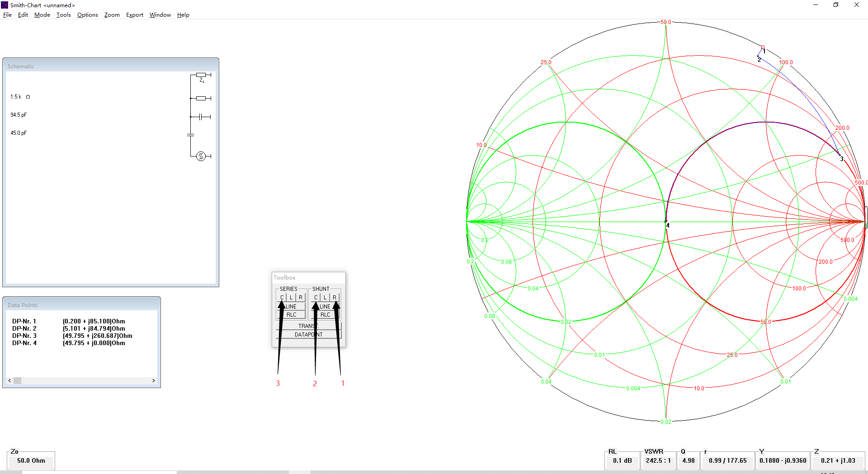Screen dimensions: 868x474
Task: Click the Data Points panel title bar
Action: [81, 305]
